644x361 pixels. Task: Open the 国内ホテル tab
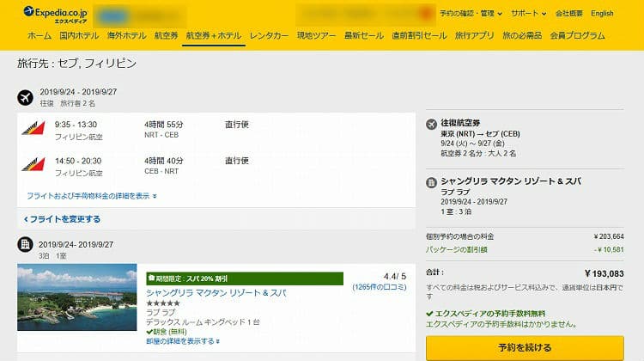[x=79, y=36]
